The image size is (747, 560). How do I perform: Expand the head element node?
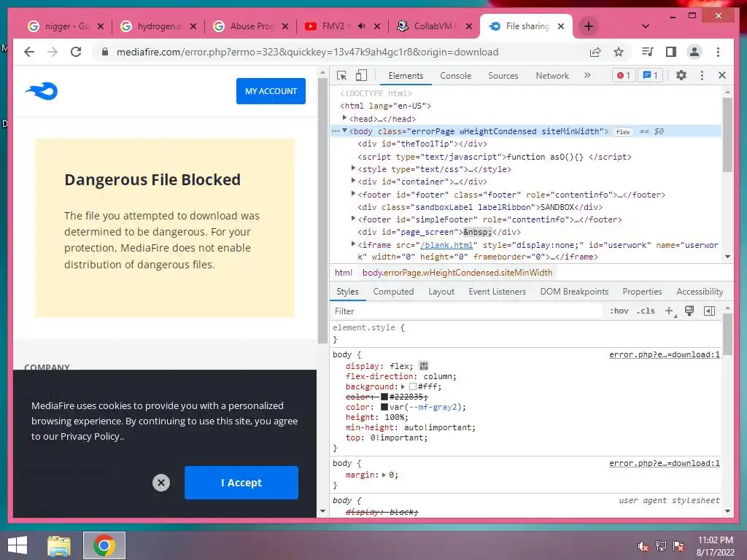[344, 117]
